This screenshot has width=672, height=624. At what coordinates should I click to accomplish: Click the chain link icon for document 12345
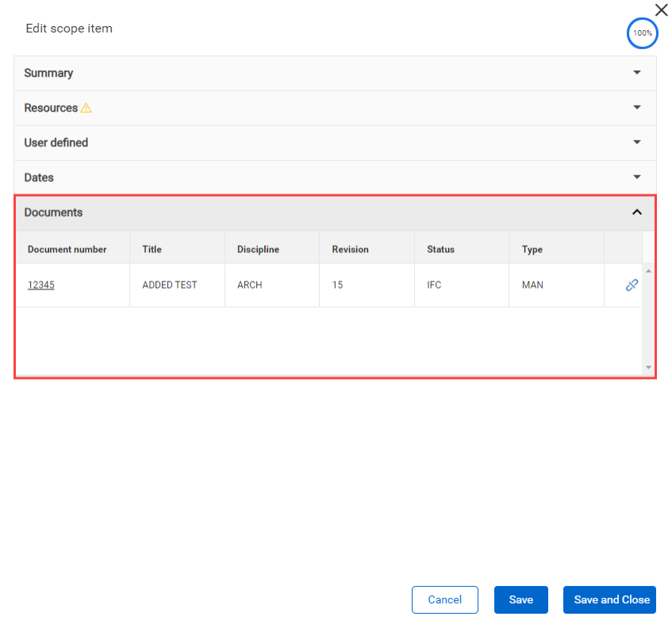(x=632, y=285)
